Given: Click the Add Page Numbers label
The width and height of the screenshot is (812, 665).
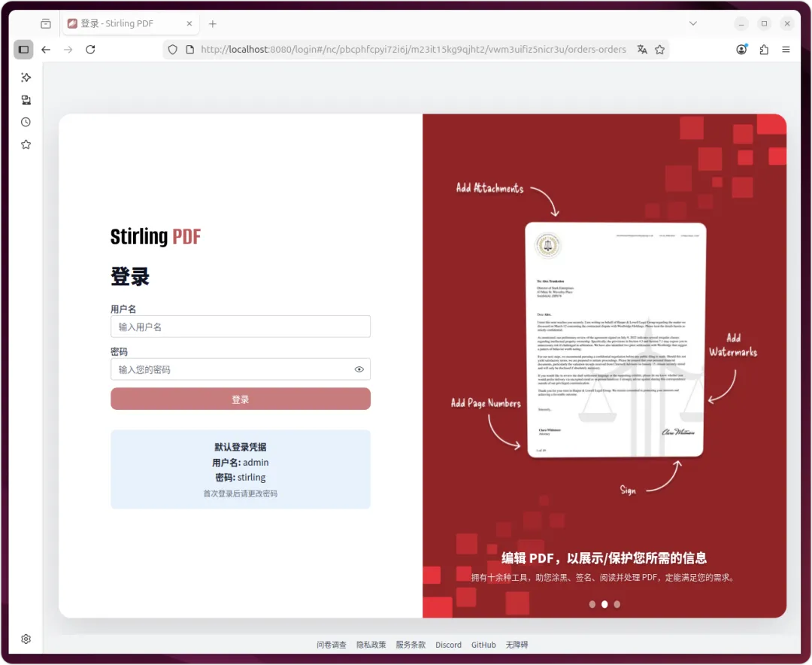Looking at the screenshot, I should (486, 402).
